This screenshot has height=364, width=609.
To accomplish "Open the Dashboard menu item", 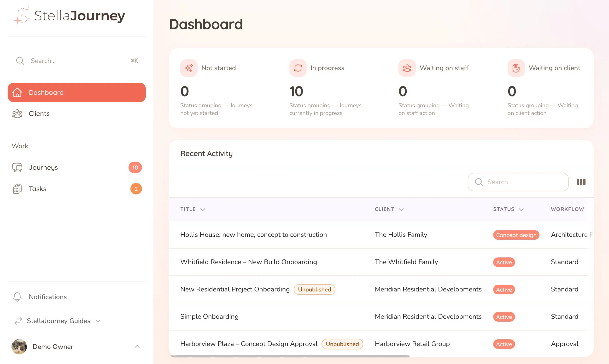I will (77, 92).
